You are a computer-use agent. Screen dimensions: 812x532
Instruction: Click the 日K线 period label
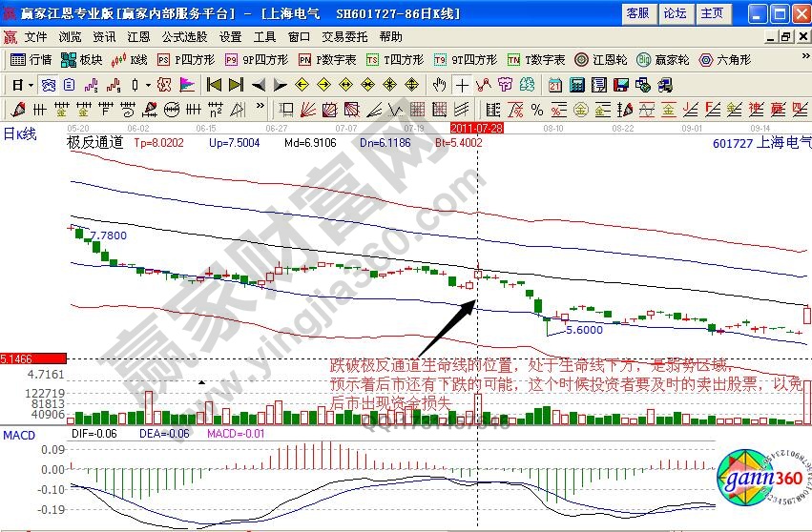20,134
